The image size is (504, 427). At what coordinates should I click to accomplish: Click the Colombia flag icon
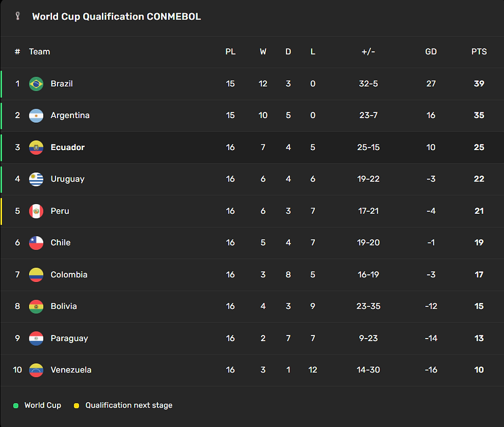[x=36, y=275]
